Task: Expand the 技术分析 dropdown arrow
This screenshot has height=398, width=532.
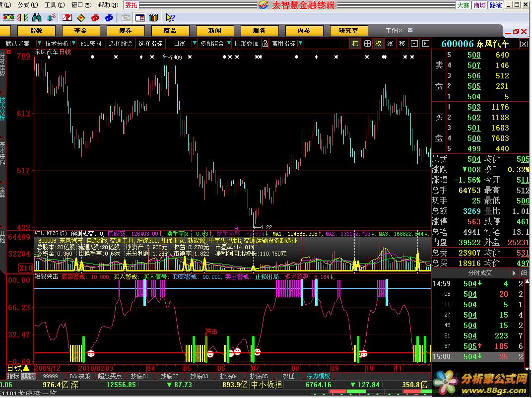Action: point(73,44)
